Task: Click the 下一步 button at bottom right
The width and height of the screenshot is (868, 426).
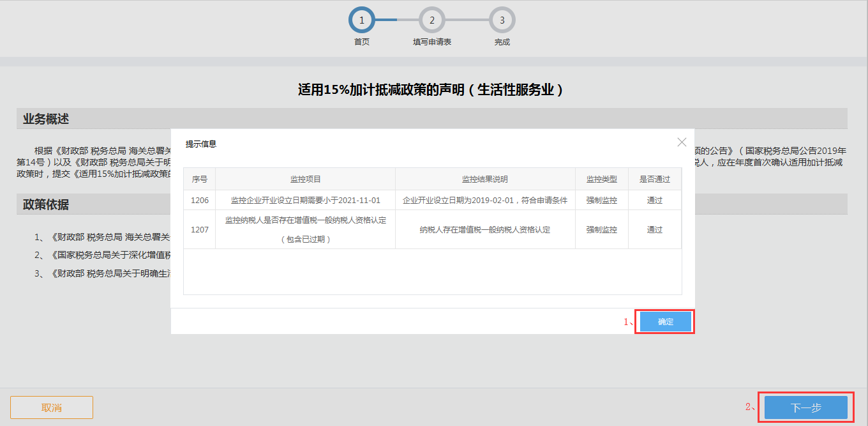Action: [805, 407]
